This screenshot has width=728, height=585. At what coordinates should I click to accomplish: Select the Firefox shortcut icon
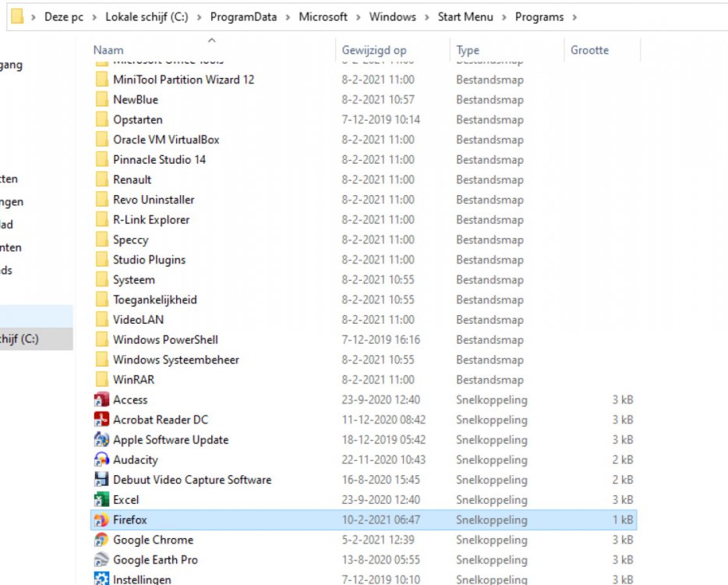point(101,519)
